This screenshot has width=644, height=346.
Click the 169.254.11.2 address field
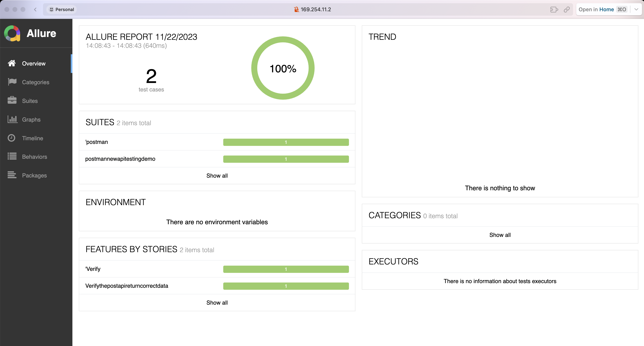[315, 9]
